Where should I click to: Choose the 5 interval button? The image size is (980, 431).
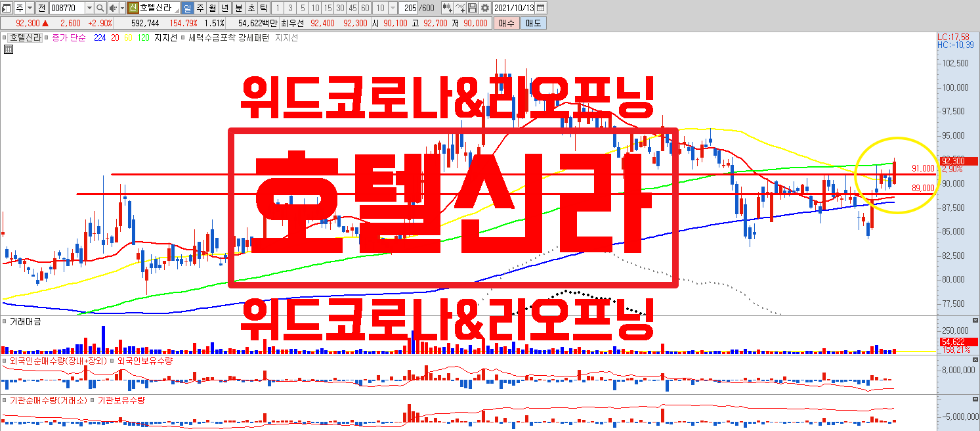tap(303, 8)
